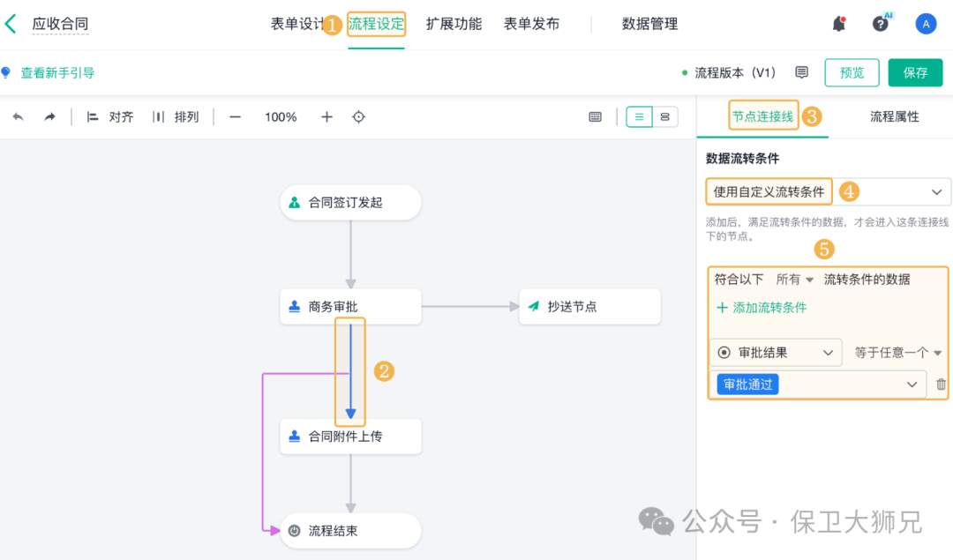
Task: Click the green 保存 button
Action: tap(915, 72)
